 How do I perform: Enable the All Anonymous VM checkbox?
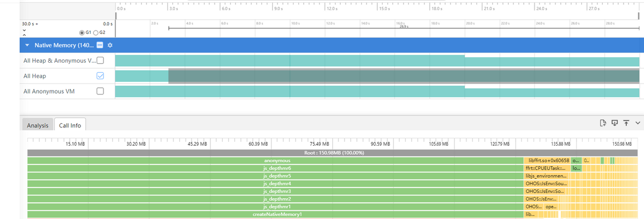[x=99, y=92]
